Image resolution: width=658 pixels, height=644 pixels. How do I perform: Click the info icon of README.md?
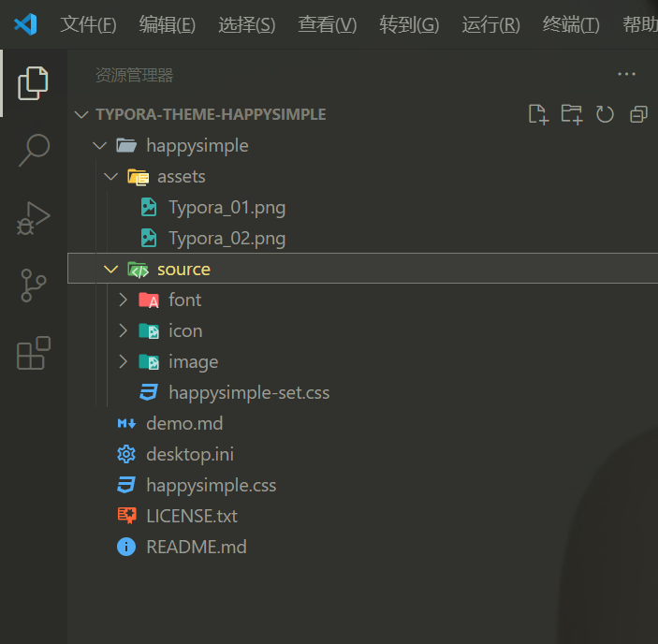(126, 547)
